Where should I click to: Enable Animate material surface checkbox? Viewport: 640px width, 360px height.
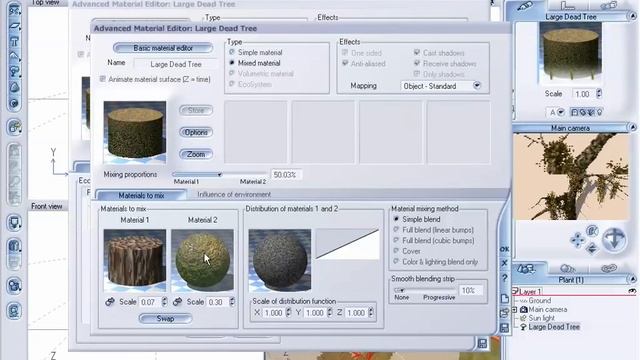coord(102,79)
